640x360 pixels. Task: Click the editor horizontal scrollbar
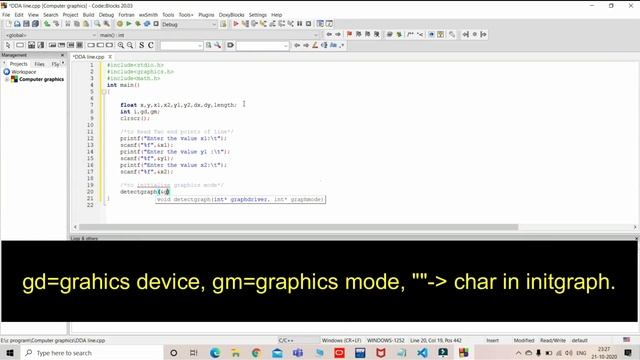298,227
